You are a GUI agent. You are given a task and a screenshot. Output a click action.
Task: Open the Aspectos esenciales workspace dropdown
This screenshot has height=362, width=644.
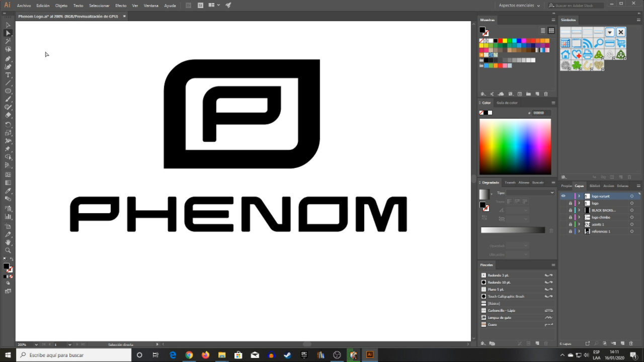[x=519, y=6]
